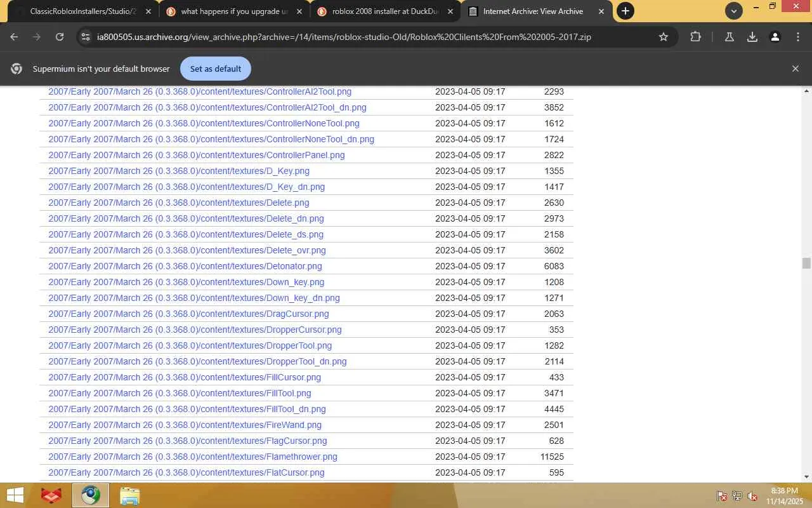
Task: Open File Explorer from the taskbar
Action: [129, 495]
